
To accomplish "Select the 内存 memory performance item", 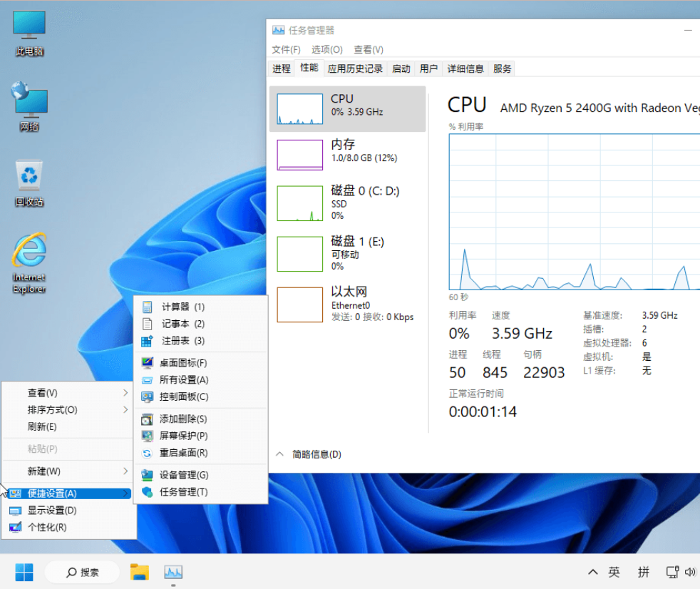I will [347, 155].
